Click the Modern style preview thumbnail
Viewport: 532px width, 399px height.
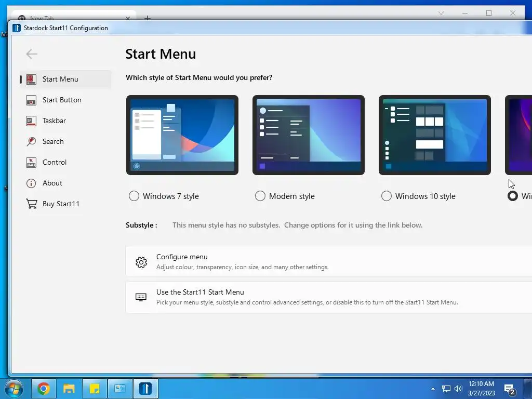pos(309,135)
